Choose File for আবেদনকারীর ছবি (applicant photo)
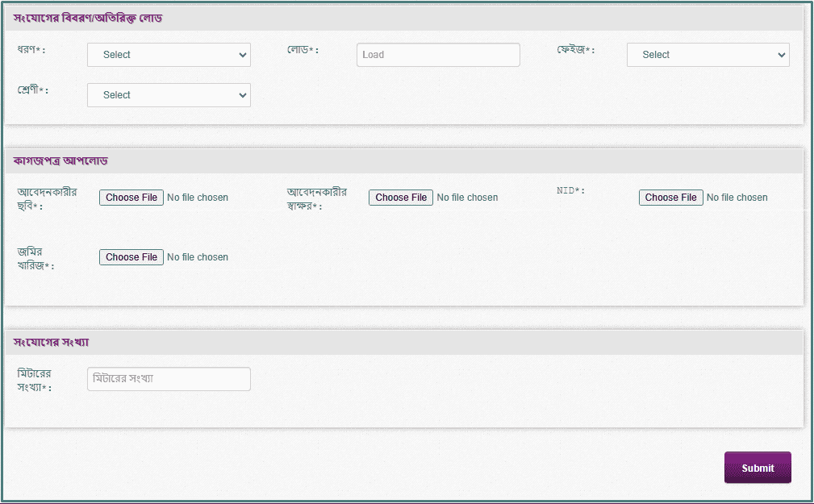The height and width of the screenshot is (504, 814). [x=131, y=198]
